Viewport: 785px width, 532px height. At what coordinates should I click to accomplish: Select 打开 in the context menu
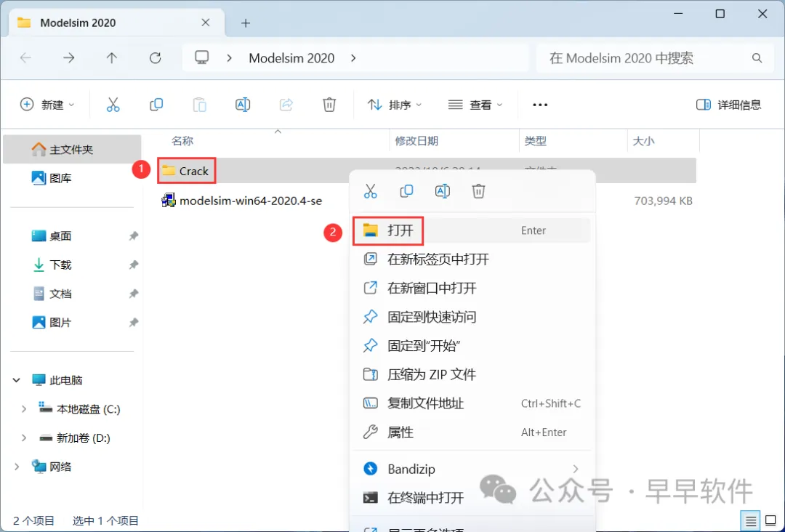click(x=472, y=230)
